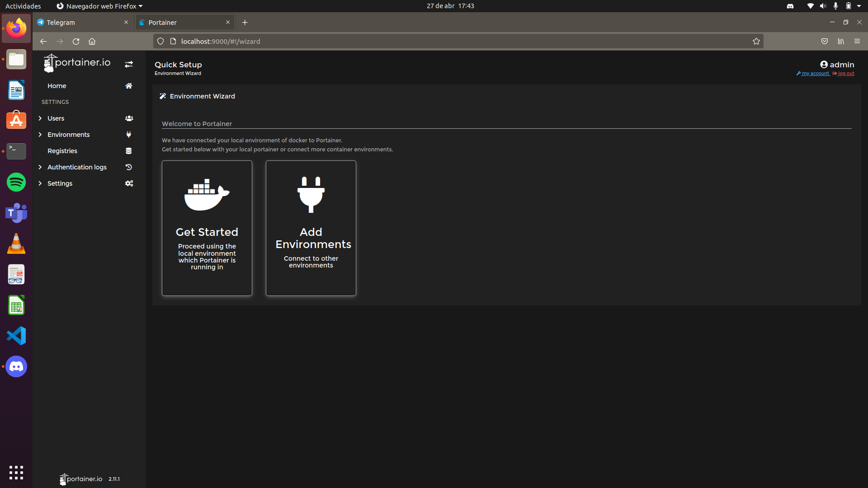The width and height of the screenshot is (868, 488).
Task: Click the Environments plug icon in sidebar
Action: coord(129,135)
